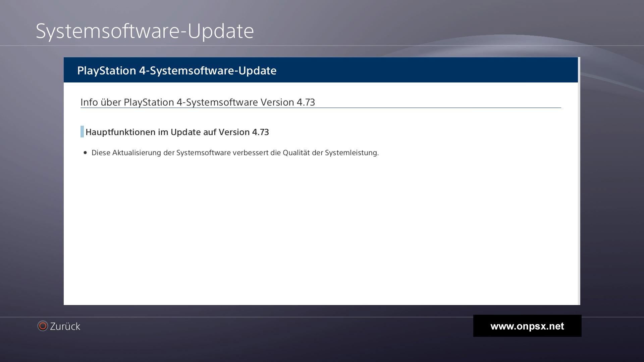Open the Info über PlayStation 4-Systemsoftware section
Screen dimensions: 644x362
(198, 102)
